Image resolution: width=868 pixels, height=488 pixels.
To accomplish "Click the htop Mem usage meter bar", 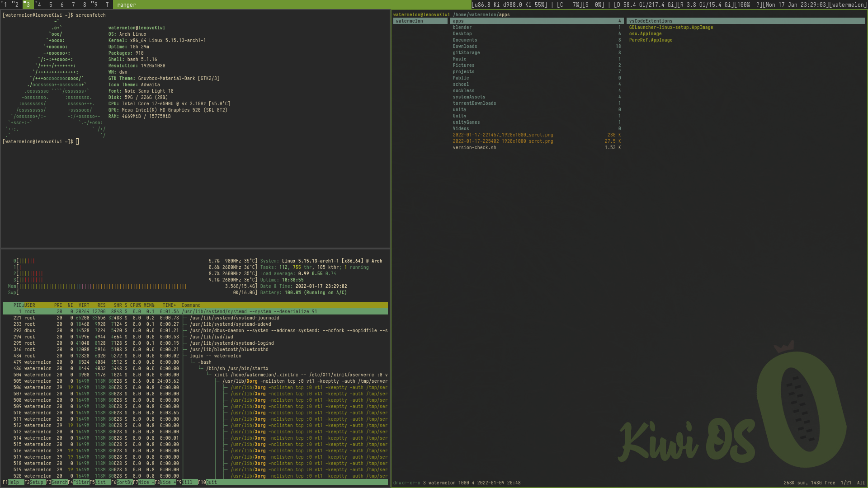I will [132, 286].
